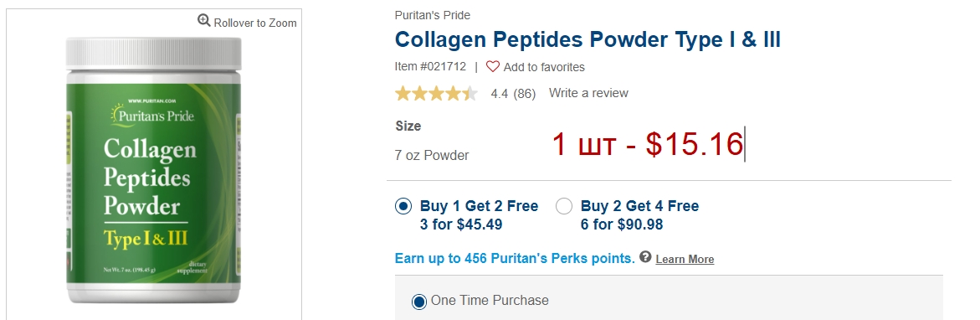Viewport: 980px width, 320px height.
Task: Click the Add to favorites text link
Action: point(544,67)
